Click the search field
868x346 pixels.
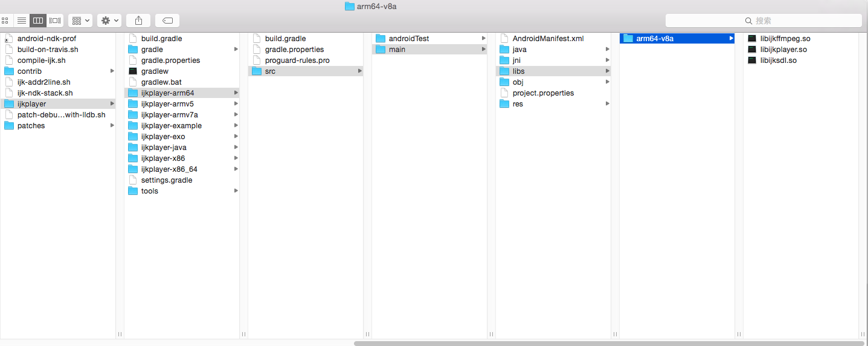(x=764, y=21)
